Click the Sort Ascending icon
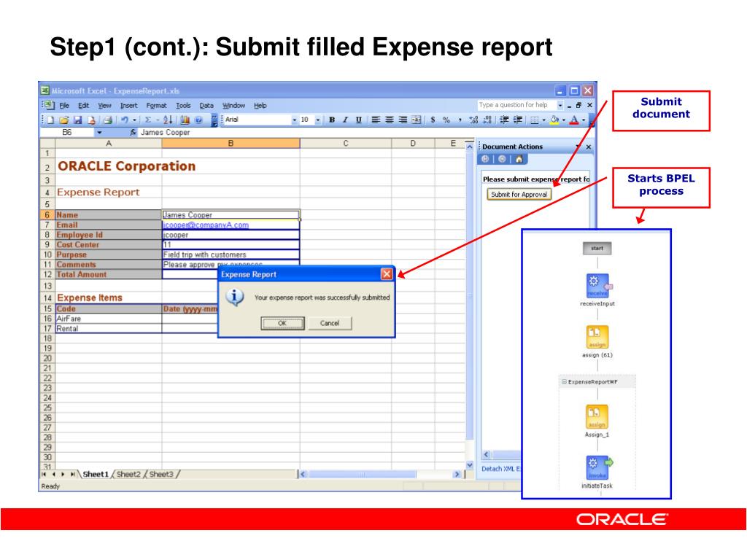 pyautogui.click(x=168, y=120)
